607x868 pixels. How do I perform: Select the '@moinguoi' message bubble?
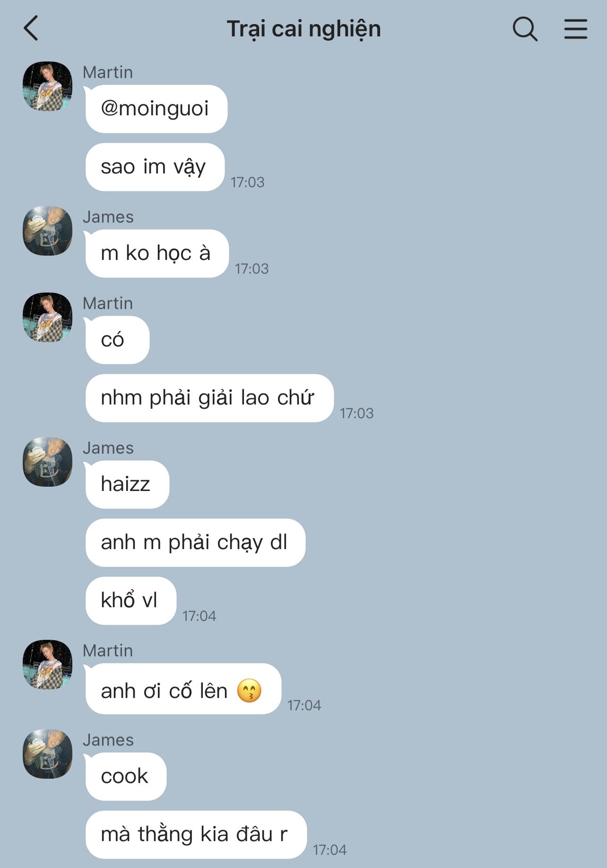[x=156, y=109]
